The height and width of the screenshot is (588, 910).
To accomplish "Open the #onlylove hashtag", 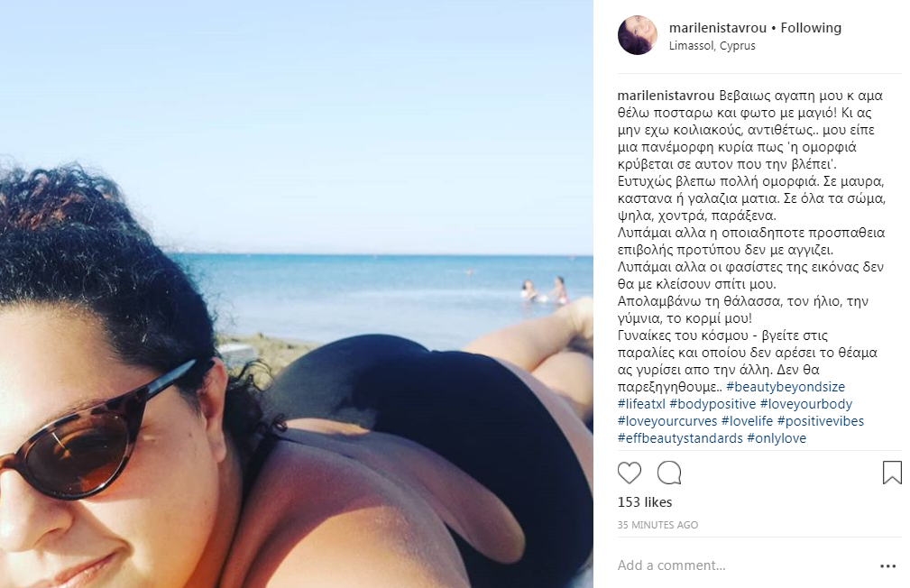I will pyautogui.click(x=777, y=438).
